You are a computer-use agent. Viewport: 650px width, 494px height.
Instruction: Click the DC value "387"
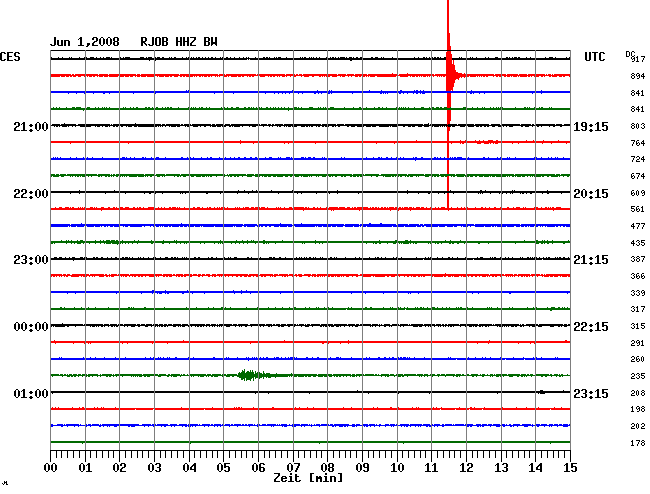638,259
